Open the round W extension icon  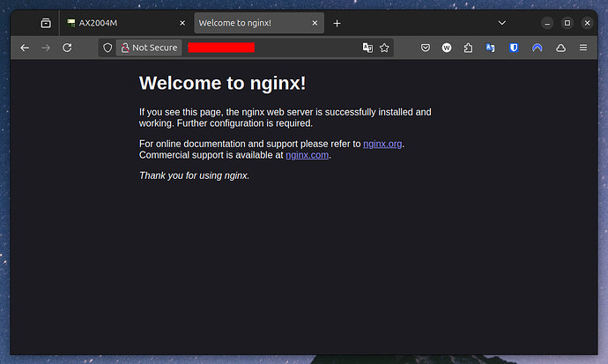tap(447, 48)
